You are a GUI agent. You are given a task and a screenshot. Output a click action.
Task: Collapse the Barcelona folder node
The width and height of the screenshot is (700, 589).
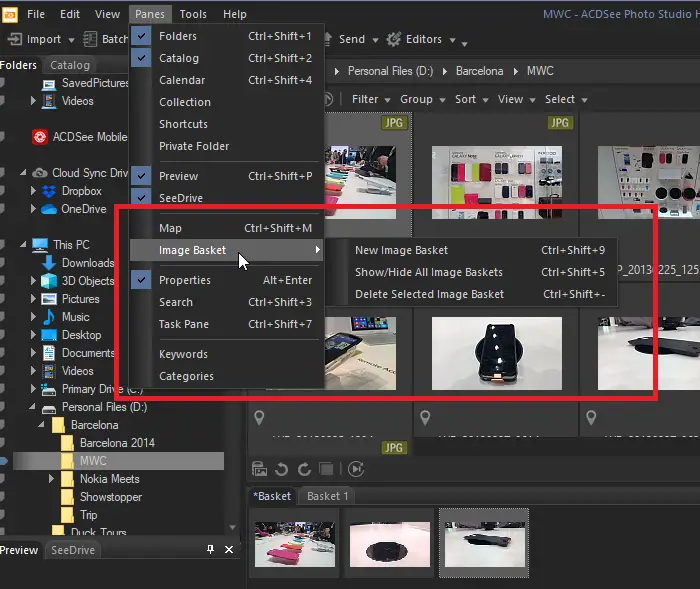coord(42,425)
